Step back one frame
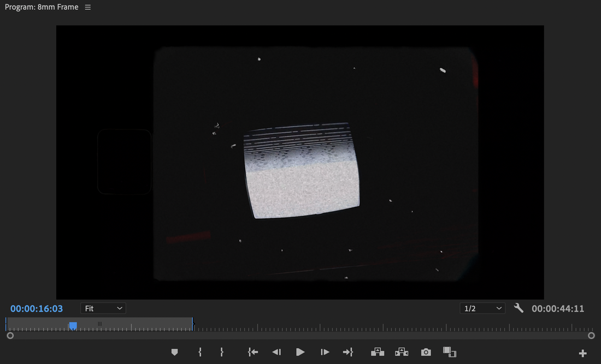This screenshot has width=601, height=364. pyautogui.click(x=276, y=352)
